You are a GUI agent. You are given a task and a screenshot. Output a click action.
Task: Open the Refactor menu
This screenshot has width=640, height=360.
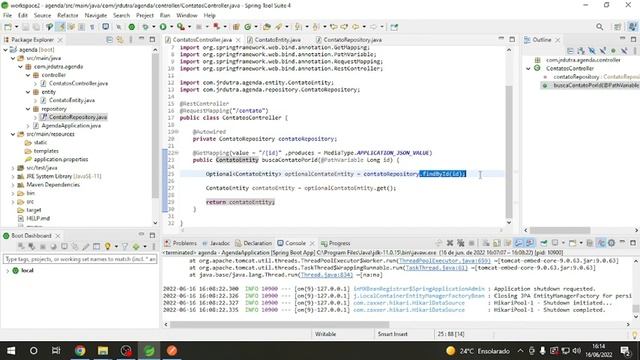(x=67, y=15)
